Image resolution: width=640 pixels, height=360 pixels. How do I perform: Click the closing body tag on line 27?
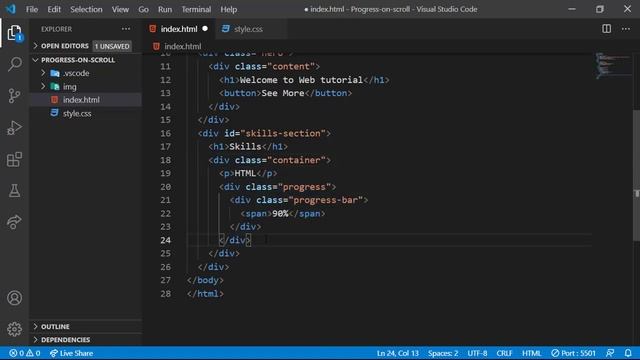pos(205,280)
